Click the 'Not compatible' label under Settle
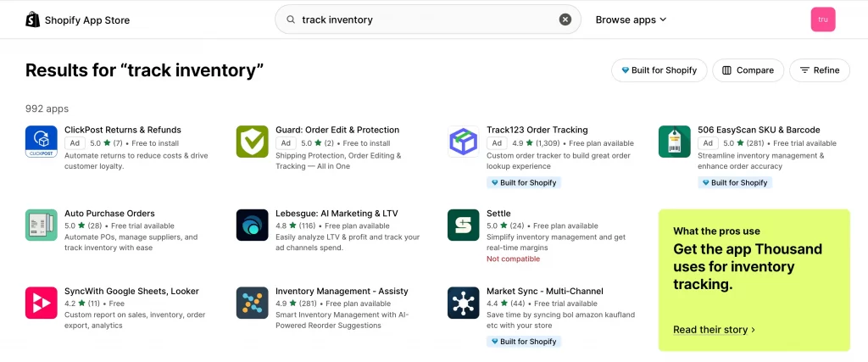This screenshot has height=362, width=868. point(513,259)
